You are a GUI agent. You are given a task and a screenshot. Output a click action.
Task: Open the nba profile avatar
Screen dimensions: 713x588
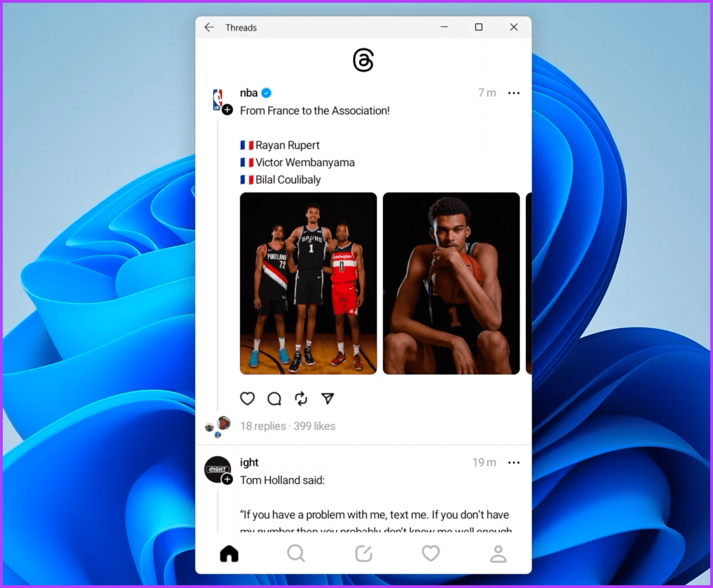coord(218,99)
